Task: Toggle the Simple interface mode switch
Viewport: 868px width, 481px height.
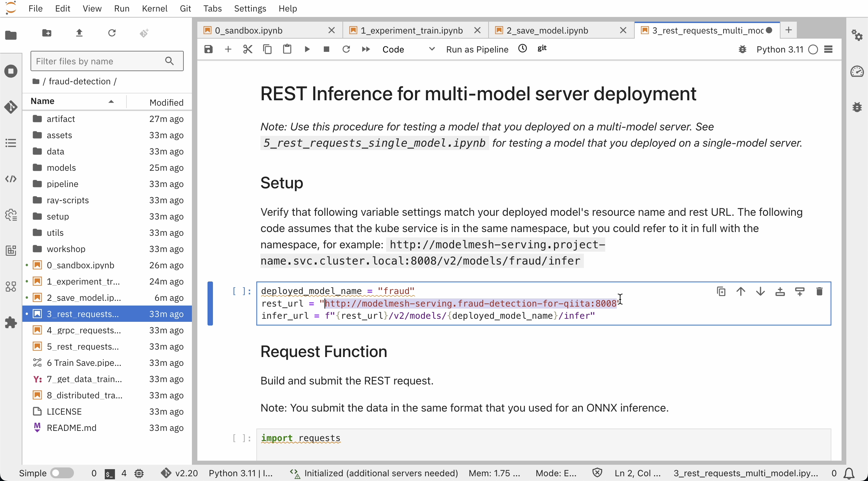Action: [x=62, y=473]
